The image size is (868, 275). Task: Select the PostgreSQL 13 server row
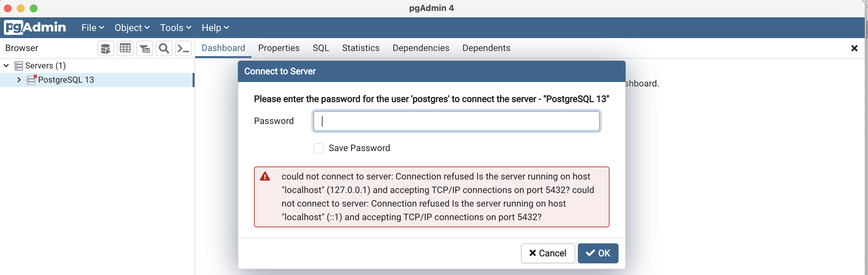(97, 80)
